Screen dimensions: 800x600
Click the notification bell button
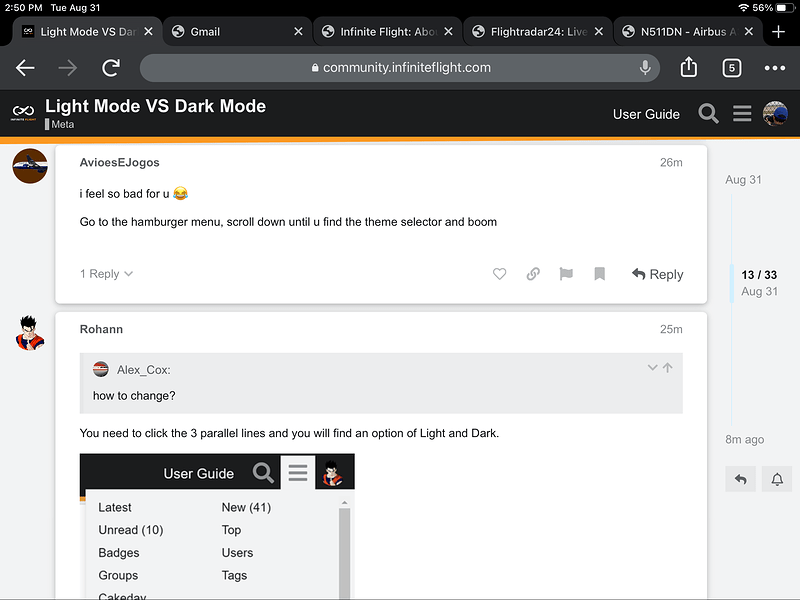coord(777,479)
